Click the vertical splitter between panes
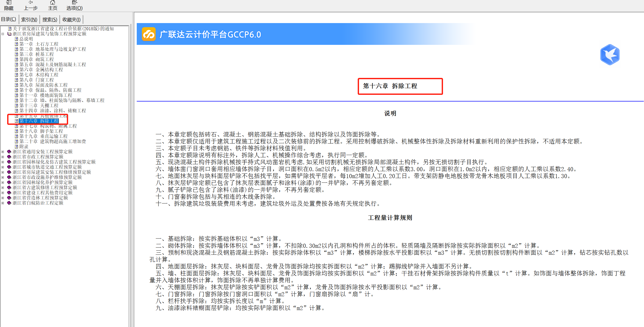Viewport: 644px width, 327px height. tap(133, 169)
